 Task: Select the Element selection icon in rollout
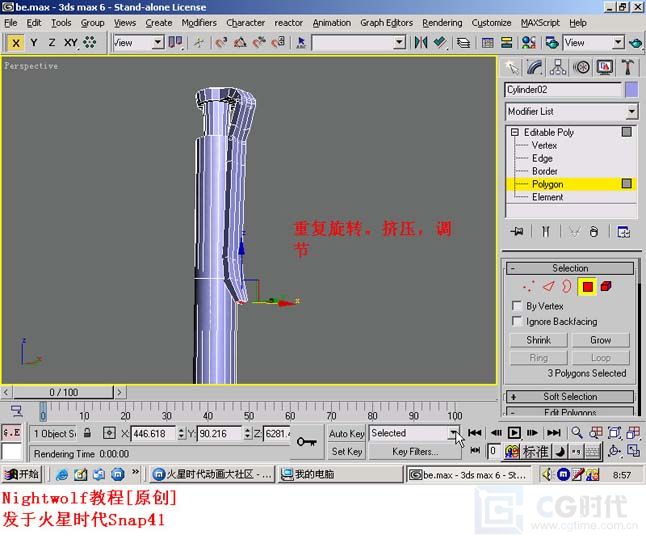tap(606, 286)
